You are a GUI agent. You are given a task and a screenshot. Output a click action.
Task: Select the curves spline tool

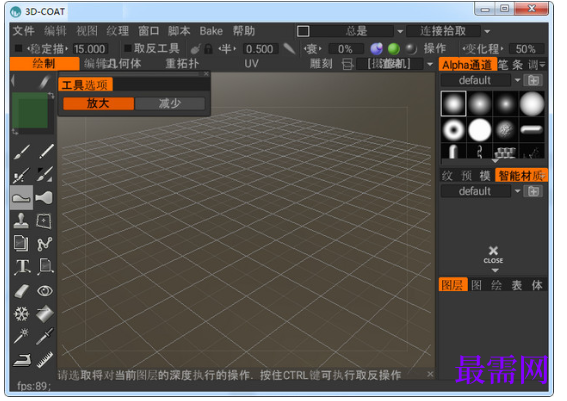pyautogui.click(x=44, y=244)
